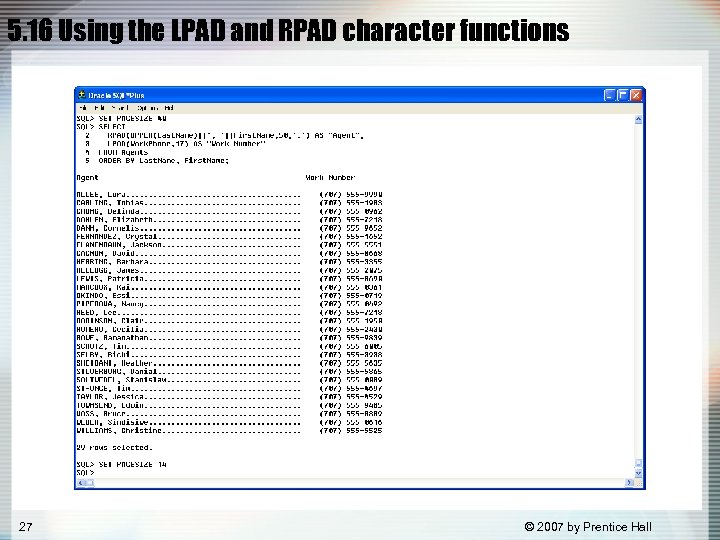Click the "Work Number" column heading
Image resolution: width=720 pixels, height=540 pixels.
click(330, 177)
